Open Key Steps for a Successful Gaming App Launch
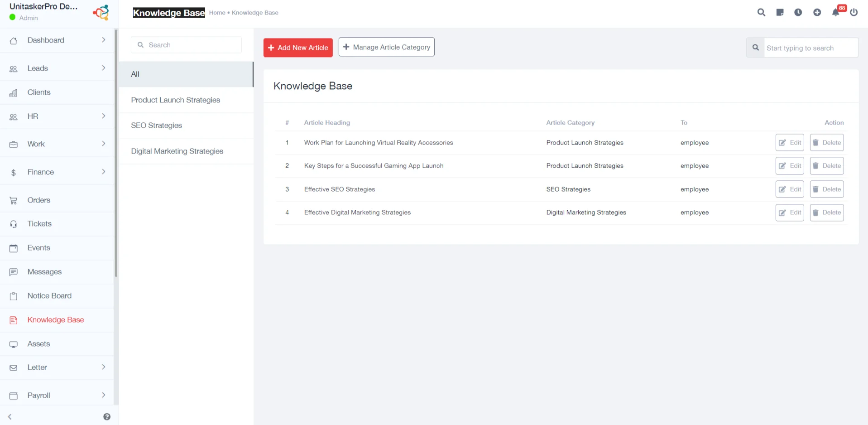 374,166
